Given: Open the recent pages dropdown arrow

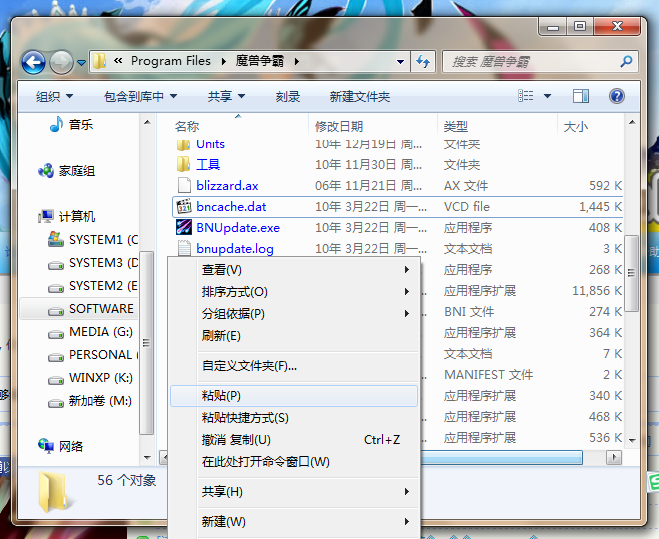Looking at the screenshot, I should coord(82,63).
